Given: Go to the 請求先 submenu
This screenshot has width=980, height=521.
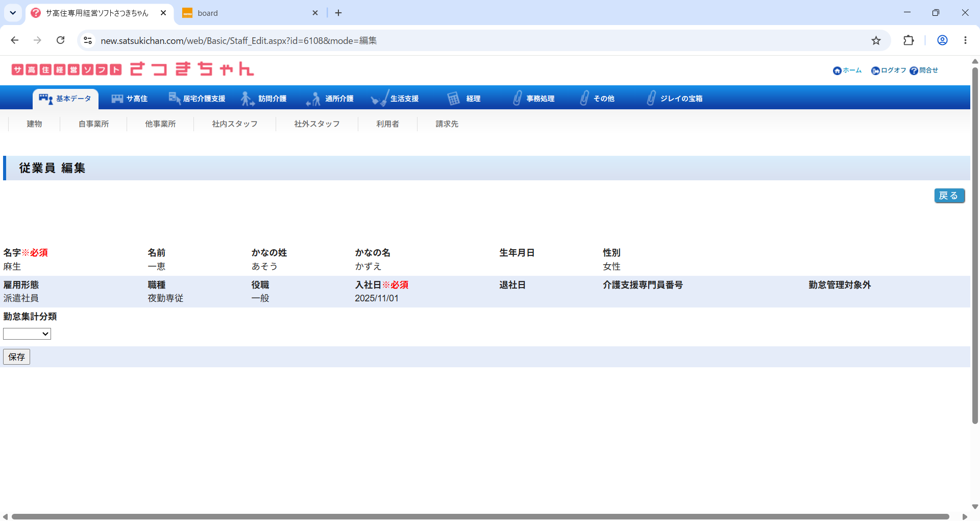Looking at the screenshot, I should click(x=447, y=124).
